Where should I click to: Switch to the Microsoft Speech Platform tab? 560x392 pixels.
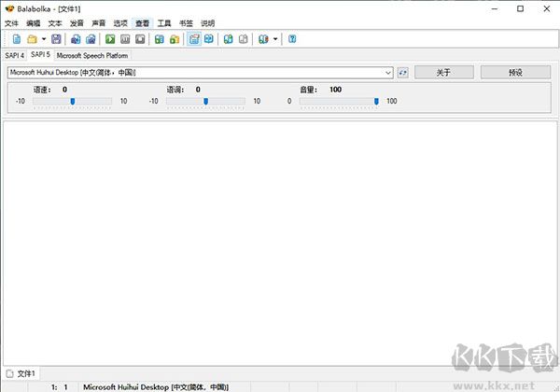point(92,56)
